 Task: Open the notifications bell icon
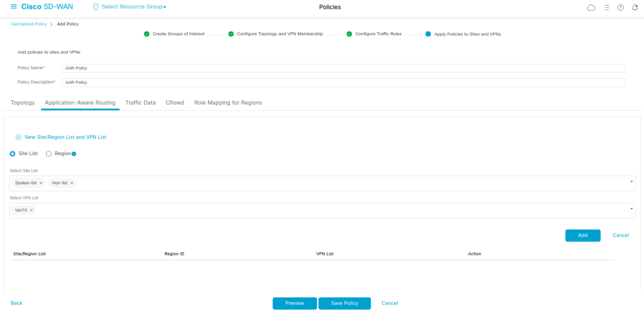[635, 8]
